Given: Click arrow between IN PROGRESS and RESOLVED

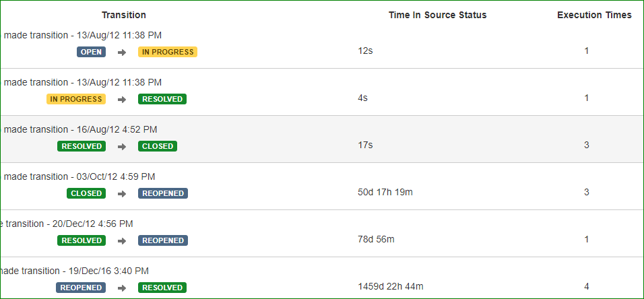Looking at the screenshot, I should pyautogui.click(x=121, y=100).
